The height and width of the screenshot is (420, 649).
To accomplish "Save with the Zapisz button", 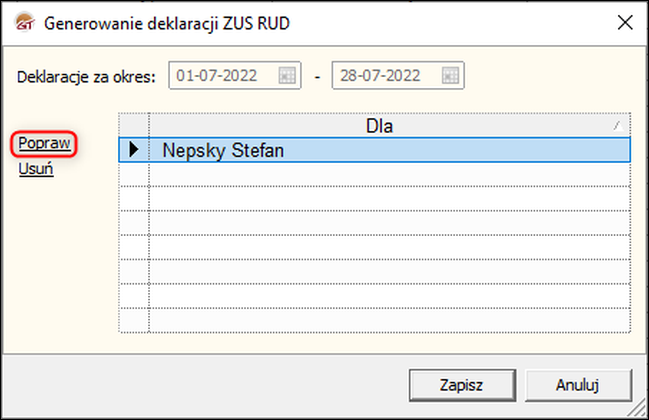I will [x=462, y=385].
